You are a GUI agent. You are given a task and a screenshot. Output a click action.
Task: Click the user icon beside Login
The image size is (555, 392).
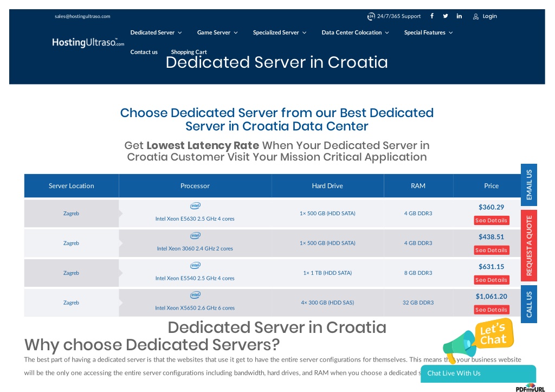(476, 16)
